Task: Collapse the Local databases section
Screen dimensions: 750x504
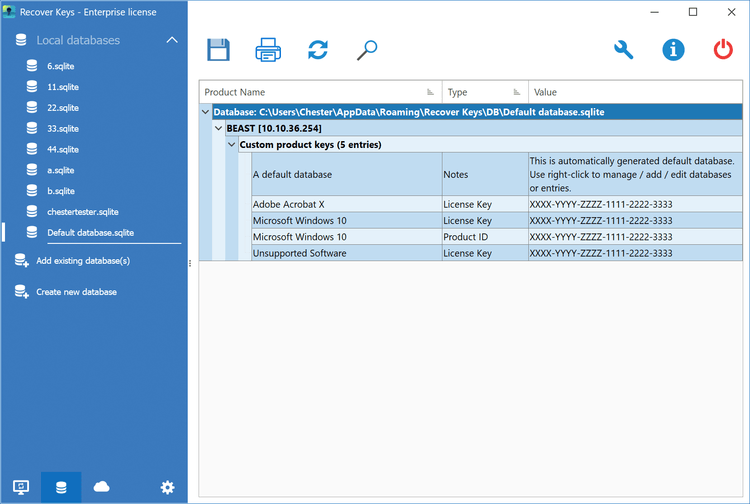Action: pyautogui.click(x=172, y=40)
